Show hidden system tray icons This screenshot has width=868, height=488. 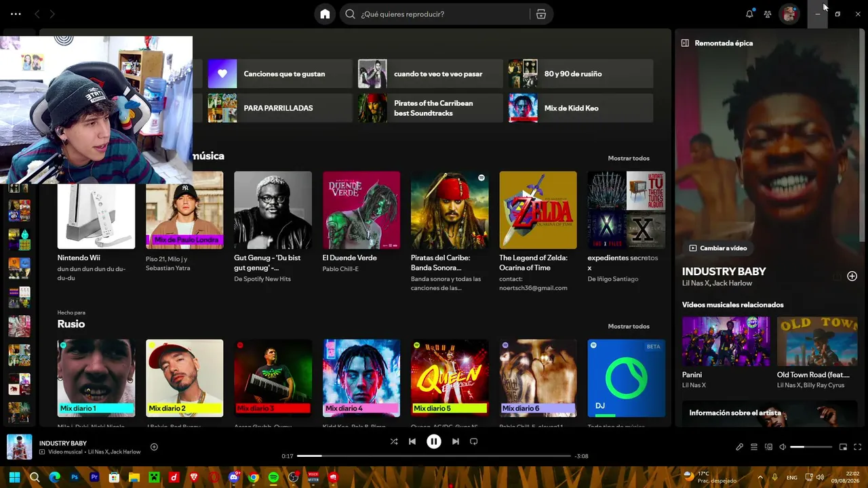[759, 477]
